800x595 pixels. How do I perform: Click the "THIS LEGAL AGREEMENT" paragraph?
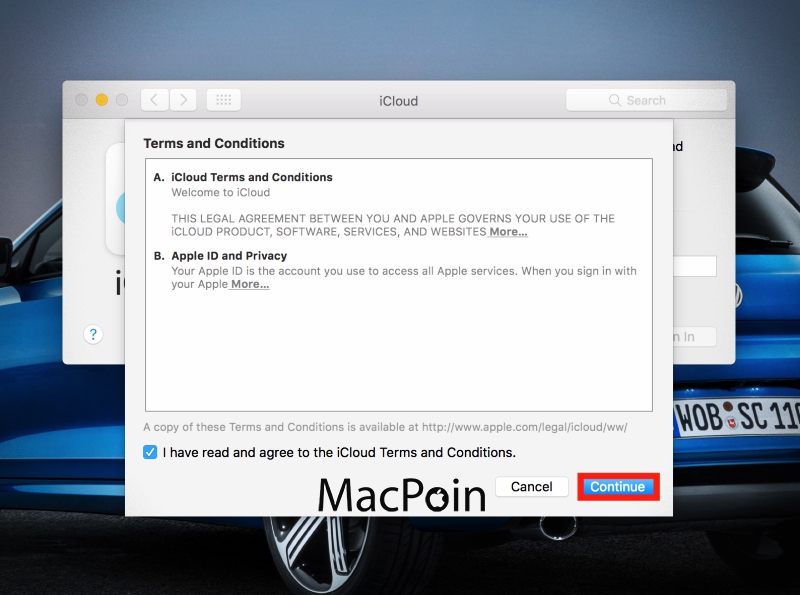pos(393,225)
